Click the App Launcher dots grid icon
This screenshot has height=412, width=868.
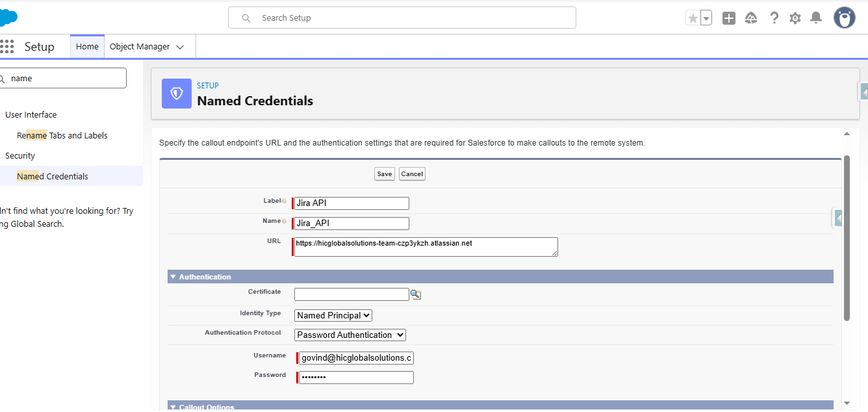tap(6, 47)
